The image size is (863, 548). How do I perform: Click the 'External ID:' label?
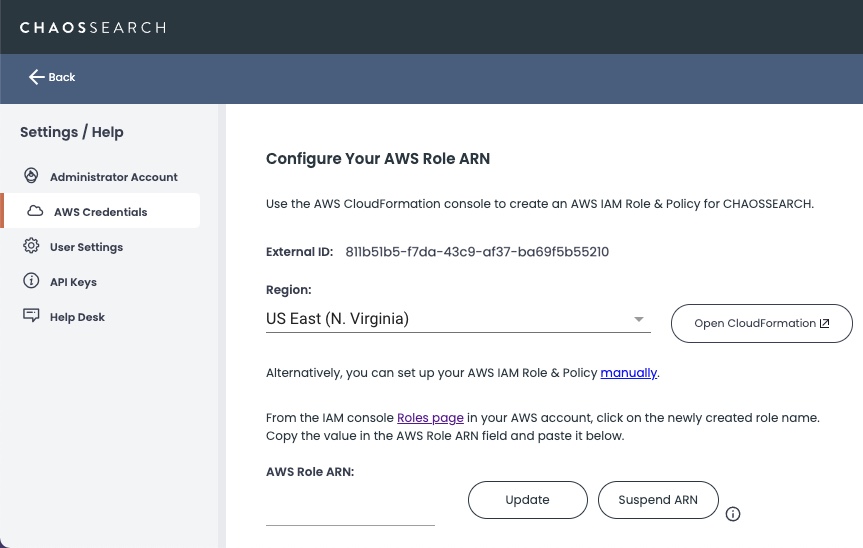tap(299, 252)
